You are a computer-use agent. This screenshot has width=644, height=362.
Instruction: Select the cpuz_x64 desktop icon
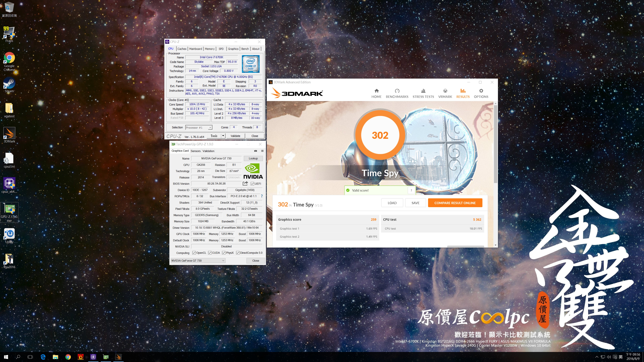[9, 185]
